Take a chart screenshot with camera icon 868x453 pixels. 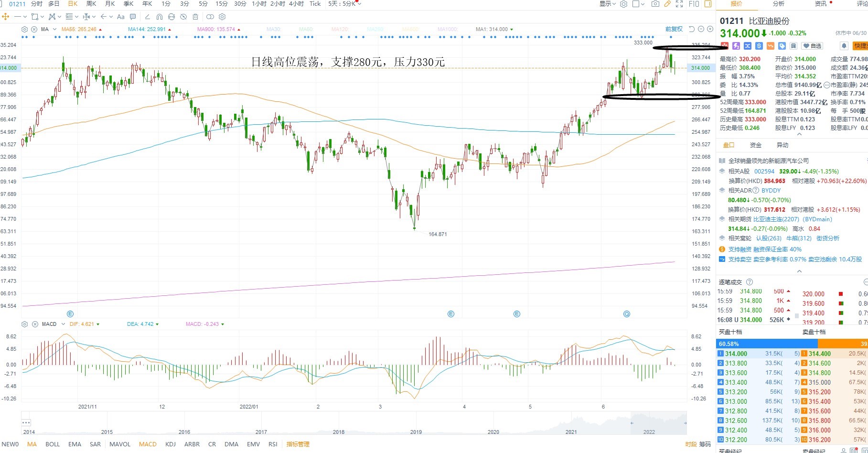[655, 4]
